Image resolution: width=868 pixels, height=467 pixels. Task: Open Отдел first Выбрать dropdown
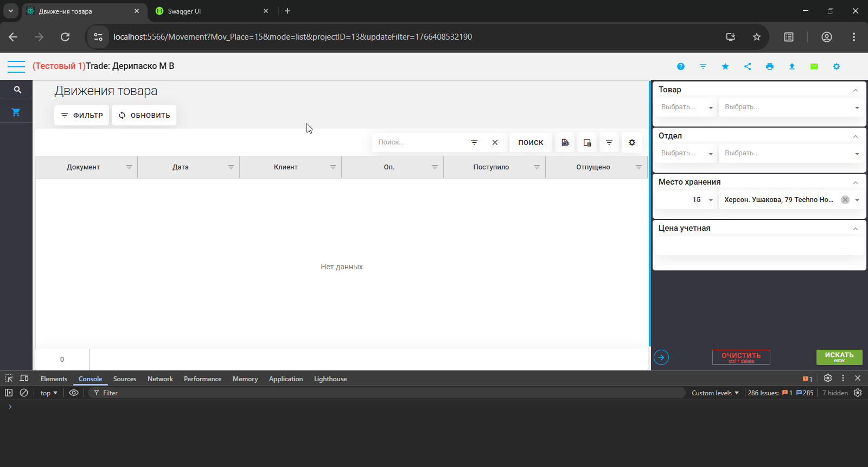pos(686,154)
